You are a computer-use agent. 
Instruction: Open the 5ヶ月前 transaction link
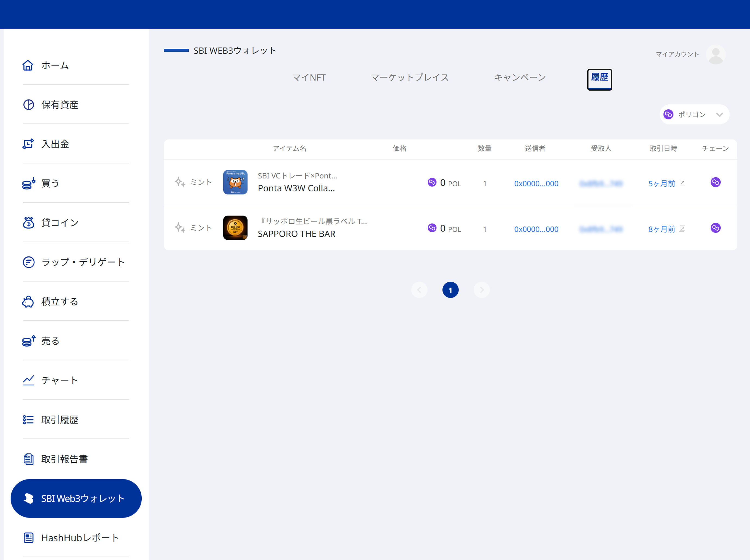pyautogui.click(x=662, y=183)
